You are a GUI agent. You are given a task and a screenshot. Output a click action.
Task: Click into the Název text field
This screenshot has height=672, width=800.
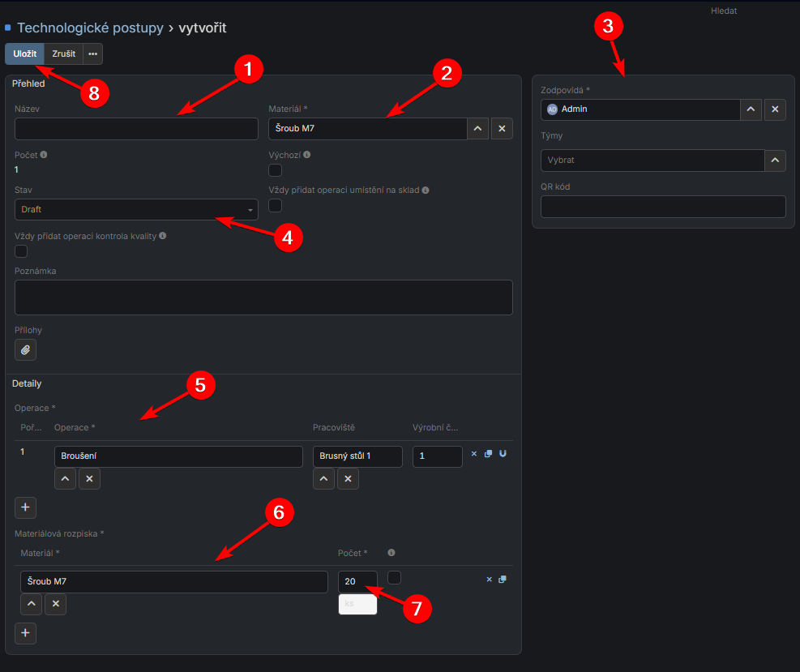click(x=136, y=129)
